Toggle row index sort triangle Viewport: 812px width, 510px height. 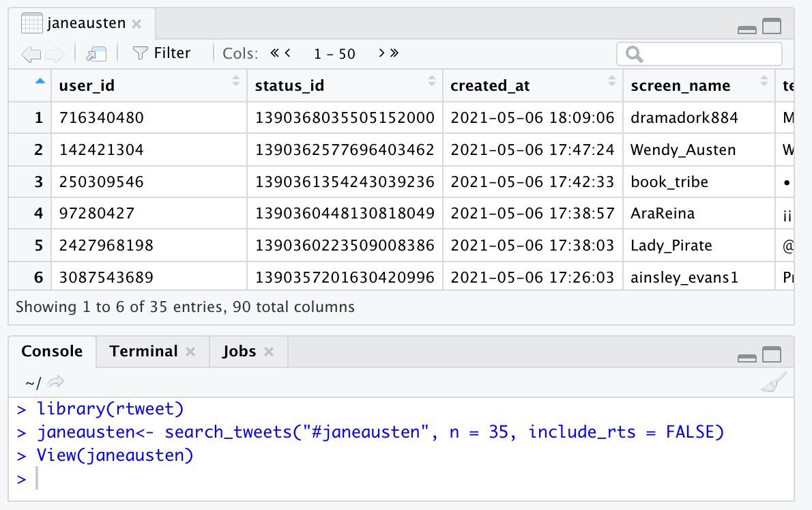click(x=40, y=81)
